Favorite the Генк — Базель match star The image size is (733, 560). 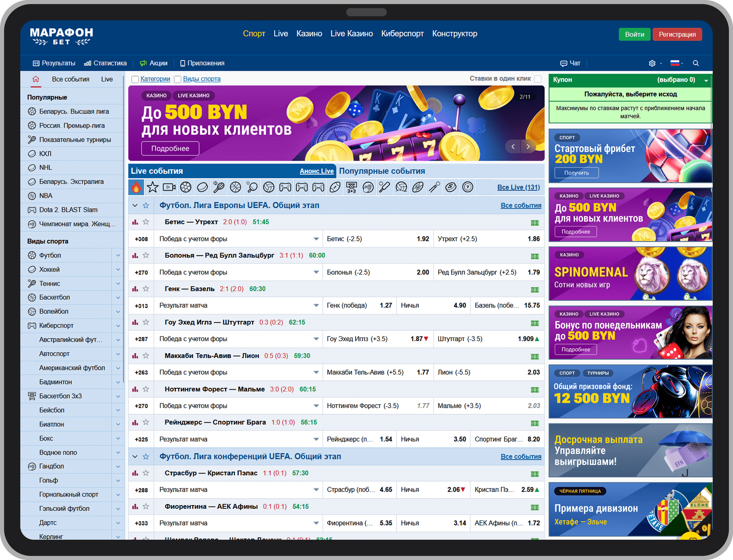coord(146,289)
